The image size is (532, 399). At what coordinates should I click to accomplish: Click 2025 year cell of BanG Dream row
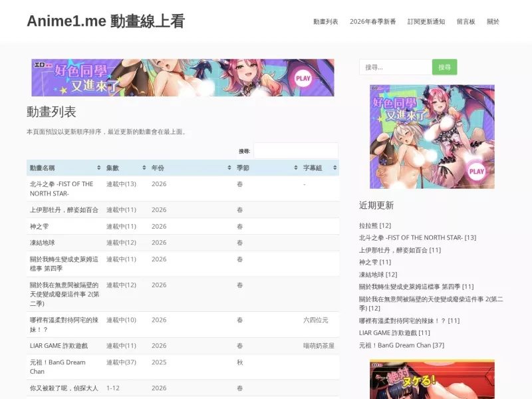(159, 362)
